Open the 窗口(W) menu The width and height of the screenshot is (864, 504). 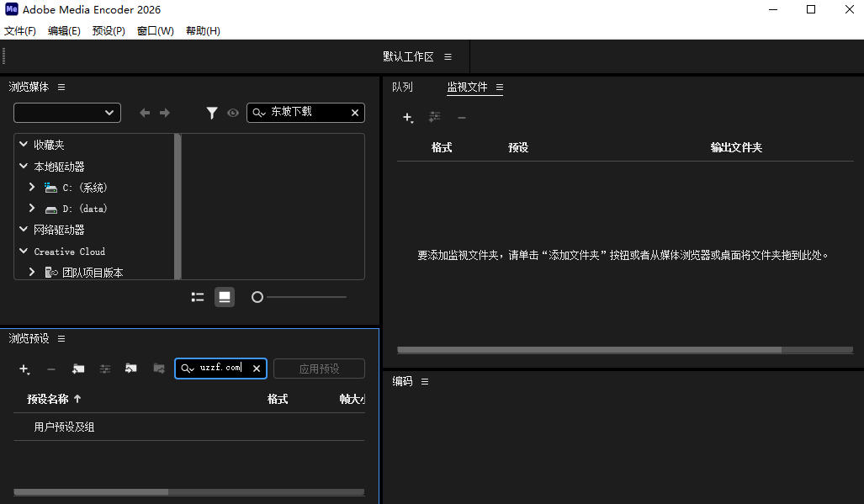click(x=156, y=31)
